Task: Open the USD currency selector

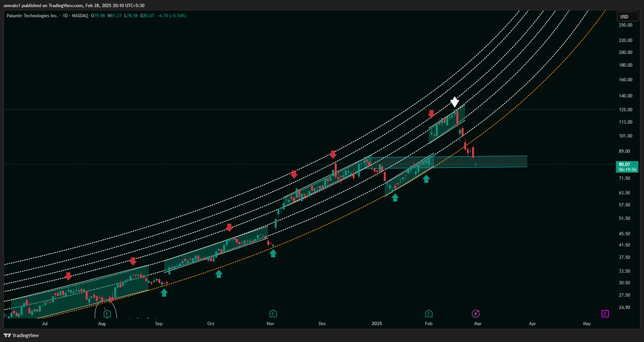Action: [628, 16]
